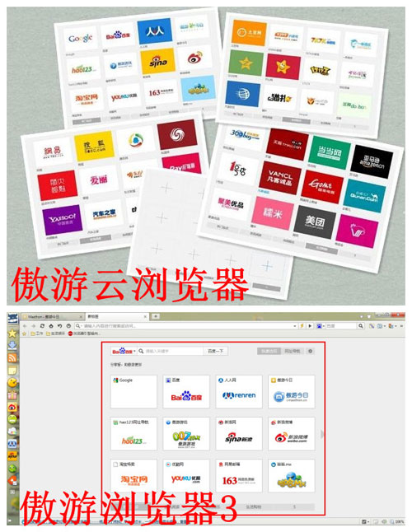Open the Favorites star in Maxthon sidebar
Image resolution: width=412 pixels, height=532 pixels.
[x=12, y=333]
